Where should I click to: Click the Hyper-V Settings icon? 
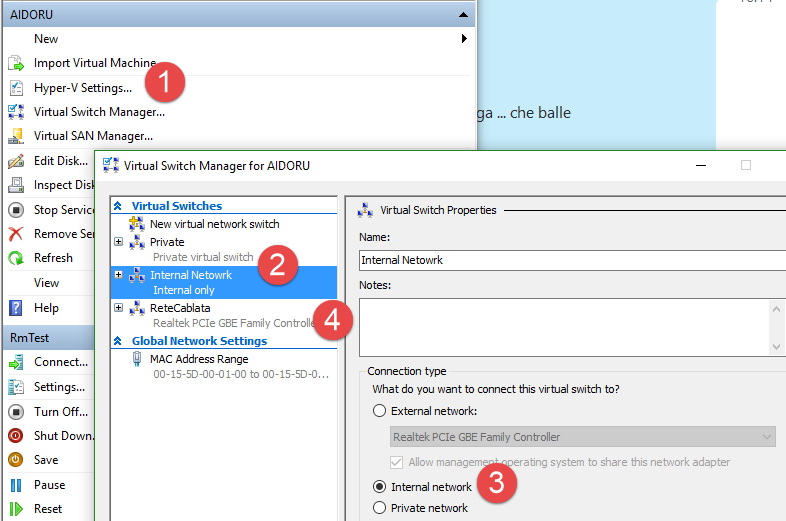(x=16, y=88)
